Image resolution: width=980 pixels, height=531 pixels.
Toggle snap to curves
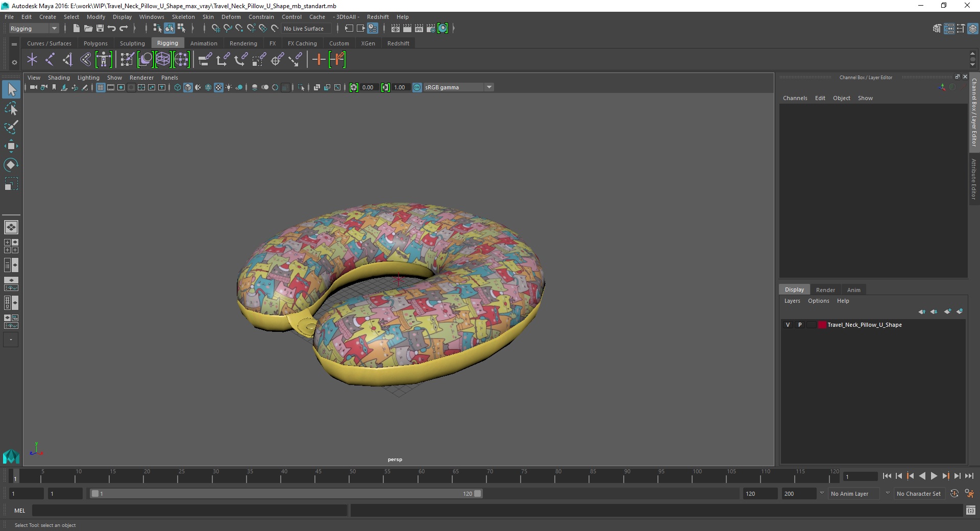[x=228, y=29]
